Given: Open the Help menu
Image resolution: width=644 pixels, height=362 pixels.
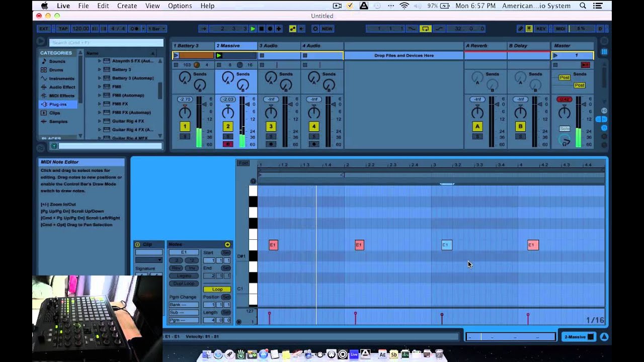Looking at the screenshot, I should (207, 6).
